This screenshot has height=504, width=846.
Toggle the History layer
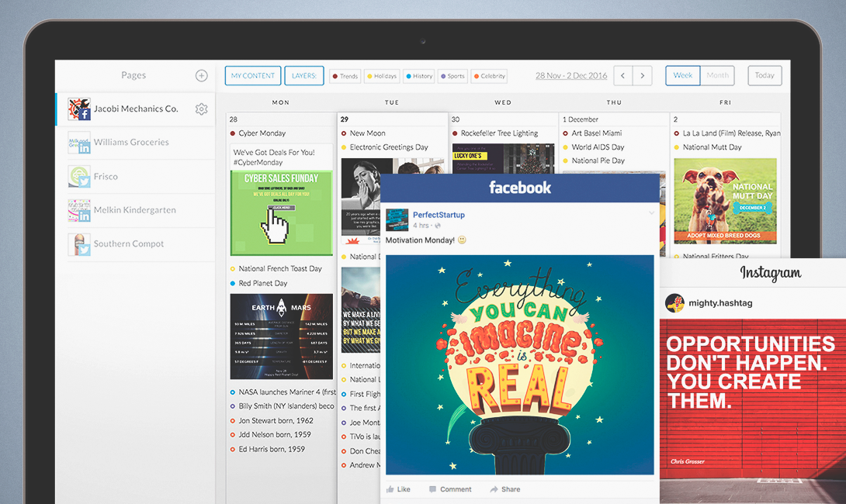(x=419, y=76)
